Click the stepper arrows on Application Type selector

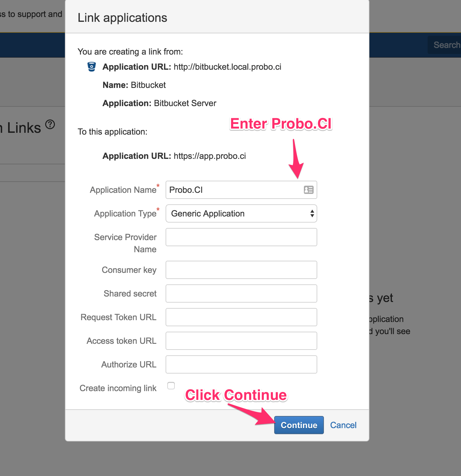click(312, 213)
